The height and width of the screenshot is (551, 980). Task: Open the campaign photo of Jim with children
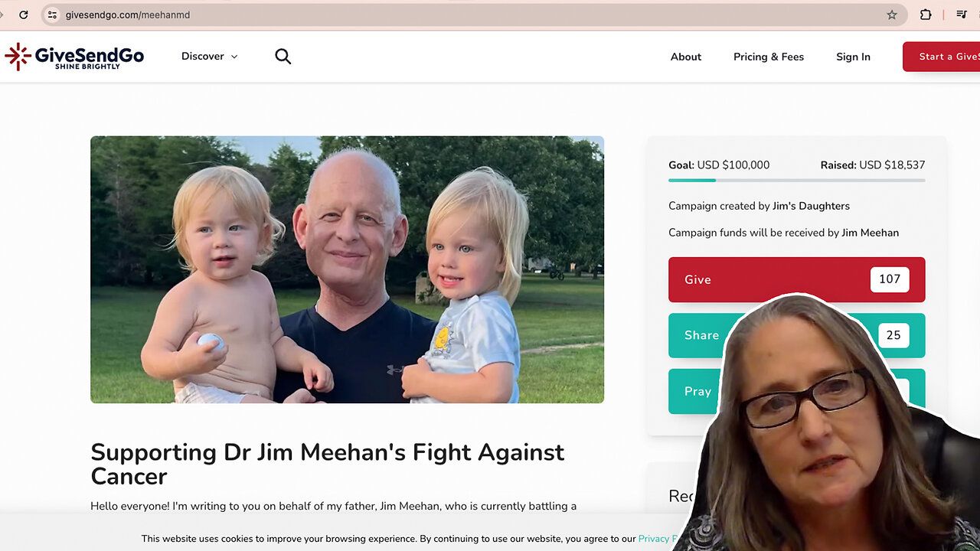coord(347,269)
